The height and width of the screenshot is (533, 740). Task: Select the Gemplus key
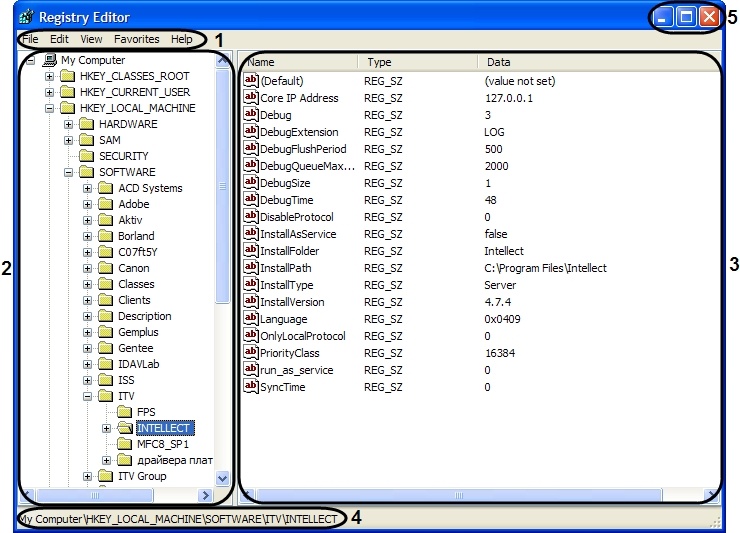(138, 332)
